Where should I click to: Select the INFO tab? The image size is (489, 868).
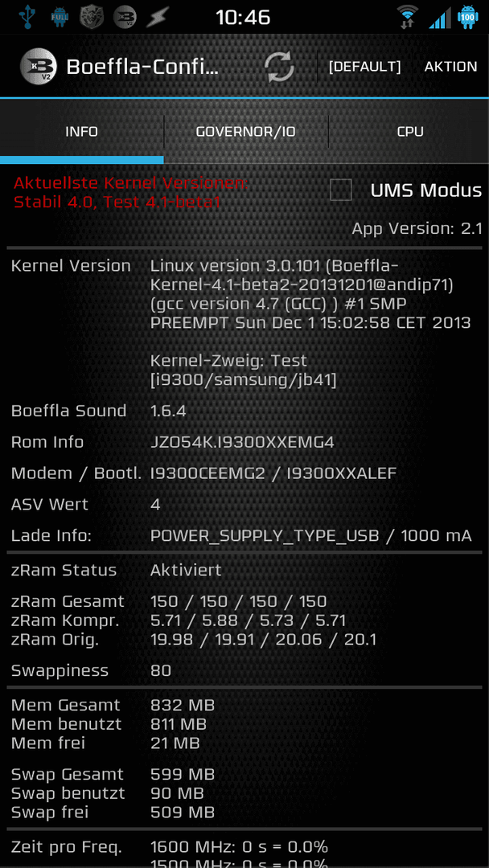click(81, 132)
